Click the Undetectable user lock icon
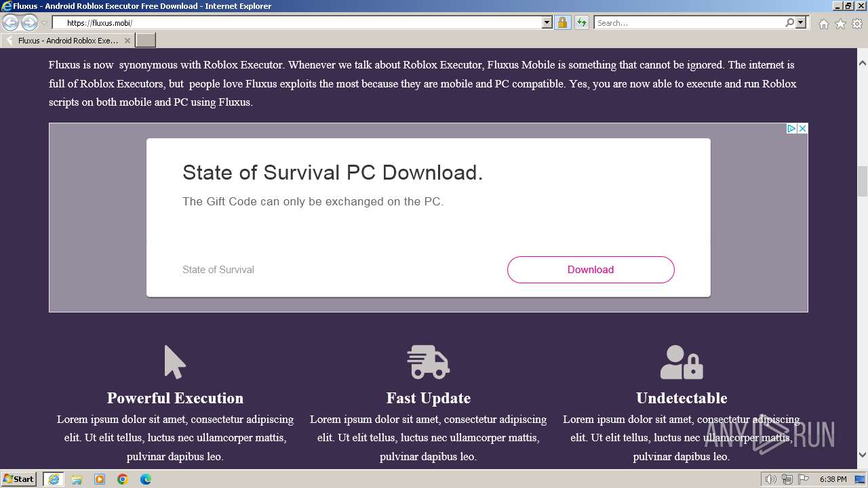The image size is (868, 488). click(x=682, y=362)
